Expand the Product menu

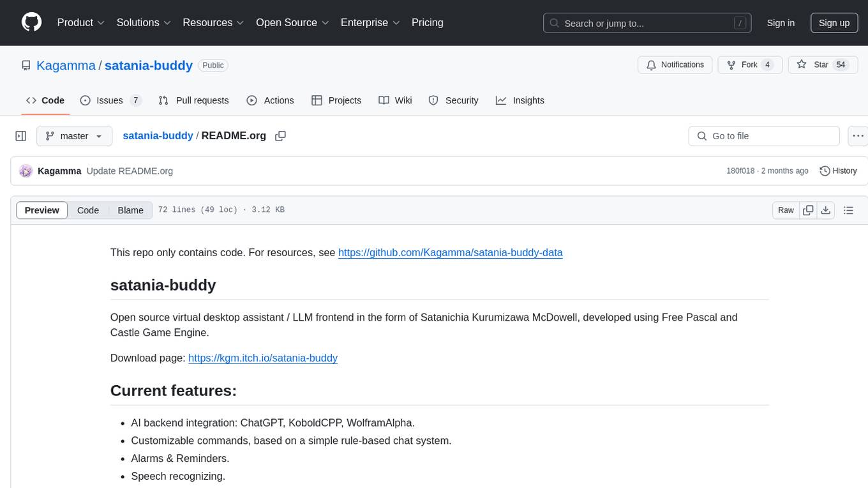click(81, 22)
